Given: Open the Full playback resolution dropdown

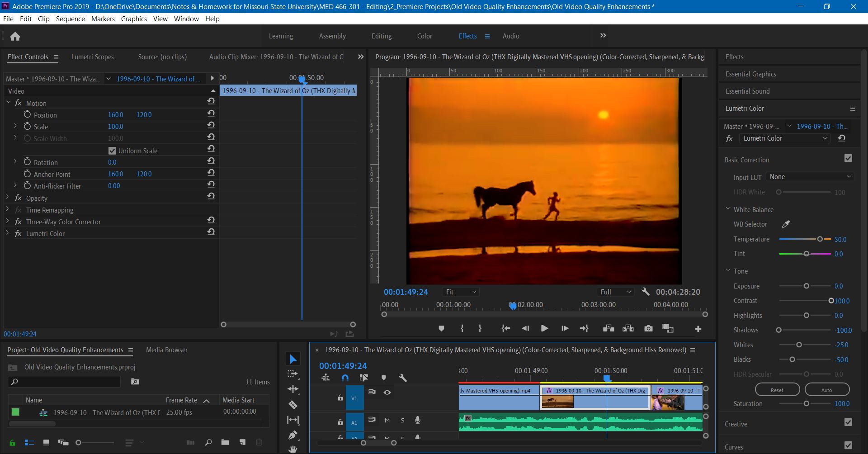Looking at the screenshot, I should [615, 292].
